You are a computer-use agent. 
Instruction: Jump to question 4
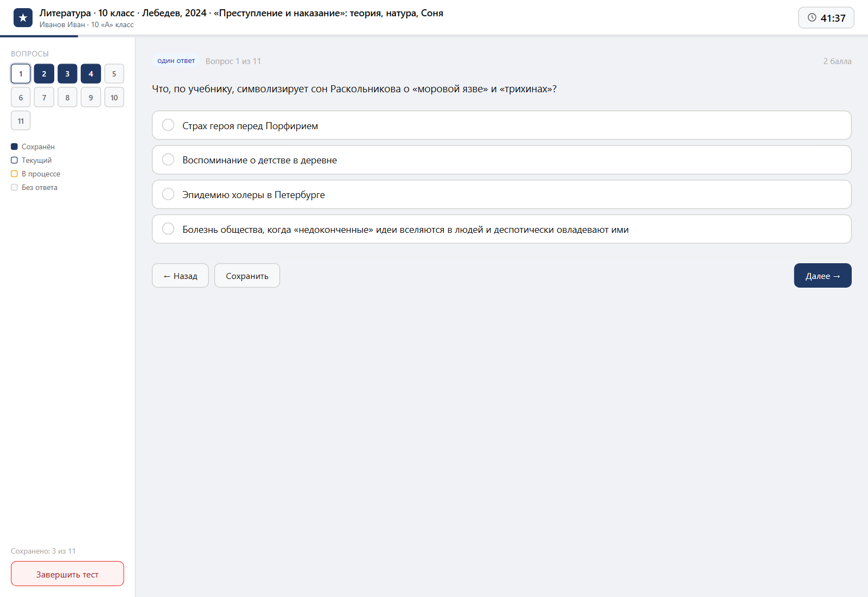click(x=91, y=74)
